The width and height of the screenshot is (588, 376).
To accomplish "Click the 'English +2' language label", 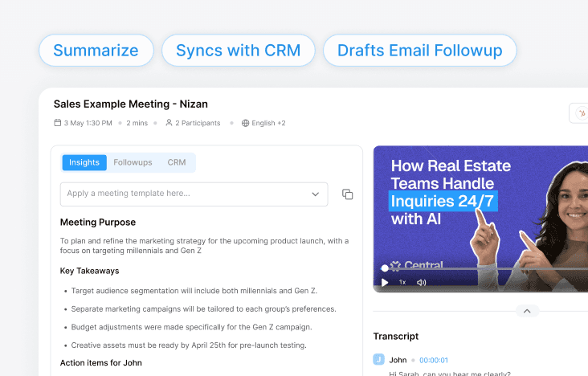I will 268,123.
